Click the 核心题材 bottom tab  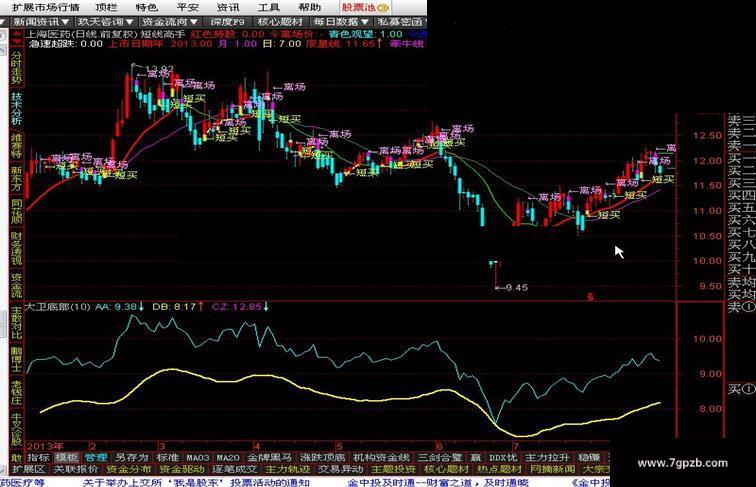pyautogui.click(x=446, y=469)
